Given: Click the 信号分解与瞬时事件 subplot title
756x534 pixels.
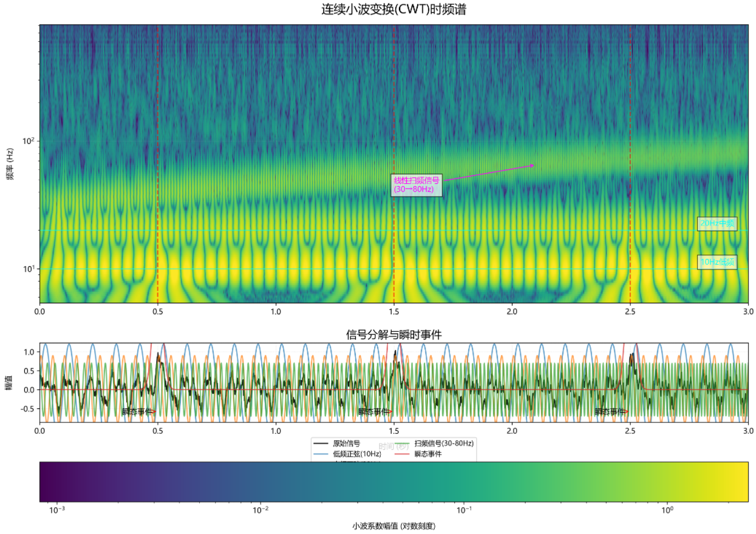Looking at the screenshot, I should coord(394,334).
